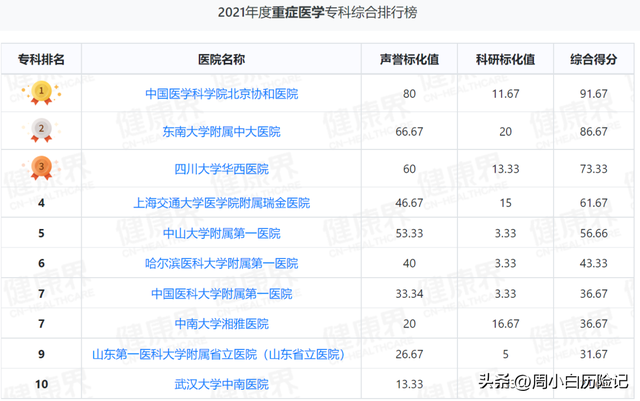Select the 综合得分 value 73.33

pos(593,169)
